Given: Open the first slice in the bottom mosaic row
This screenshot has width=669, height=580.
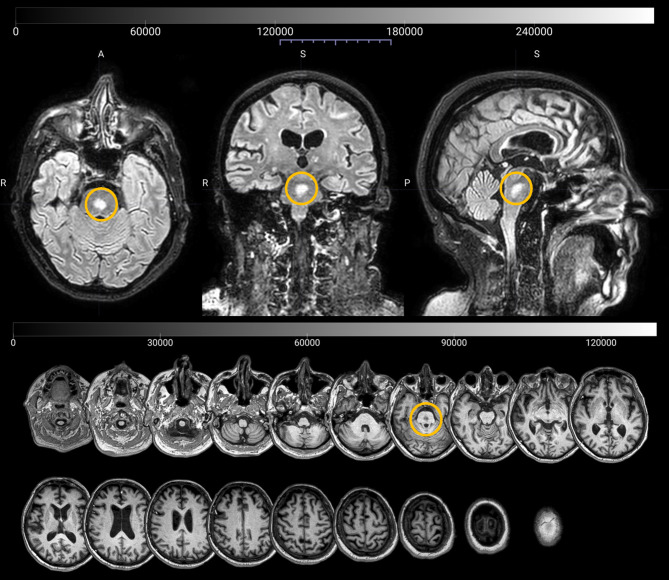Looking at the screenshot, I should 57,524.
